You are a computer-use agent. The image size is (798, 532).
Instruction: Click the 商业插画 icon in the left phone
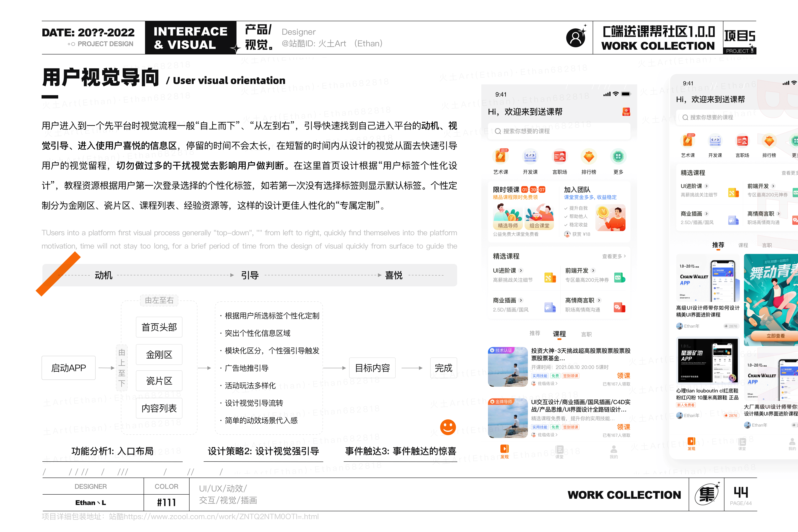(550, 307)
